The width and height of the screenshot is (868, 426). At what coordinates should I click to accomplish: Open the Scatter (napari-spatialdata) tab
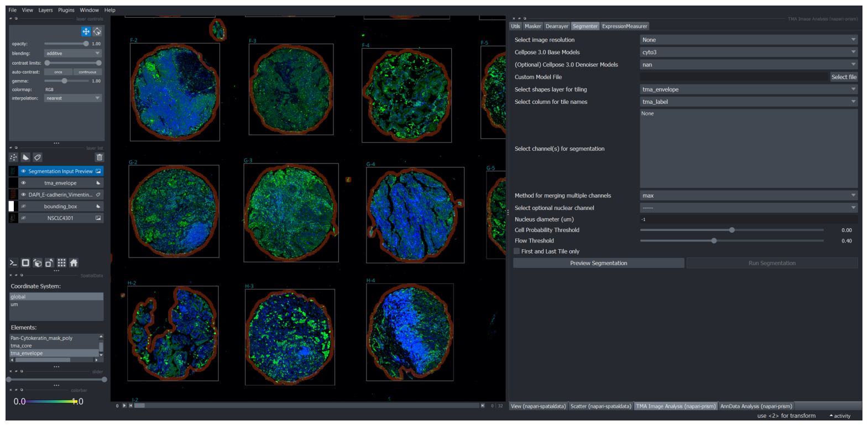tap(600, 406)
